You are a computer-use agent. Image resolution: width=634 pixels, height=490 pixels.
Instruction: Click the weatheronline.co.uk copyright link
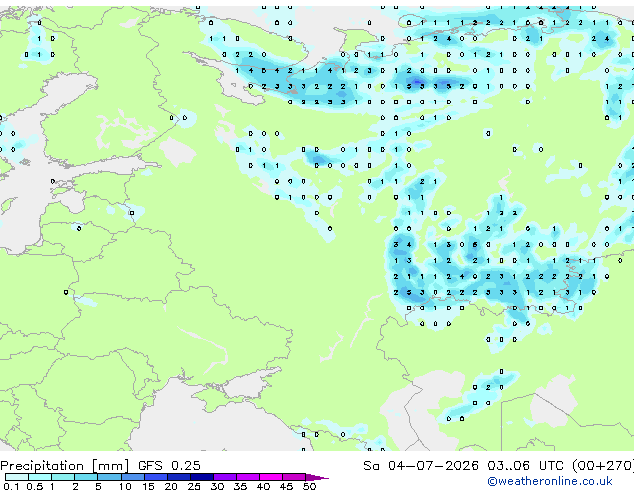tap(550, 481)
